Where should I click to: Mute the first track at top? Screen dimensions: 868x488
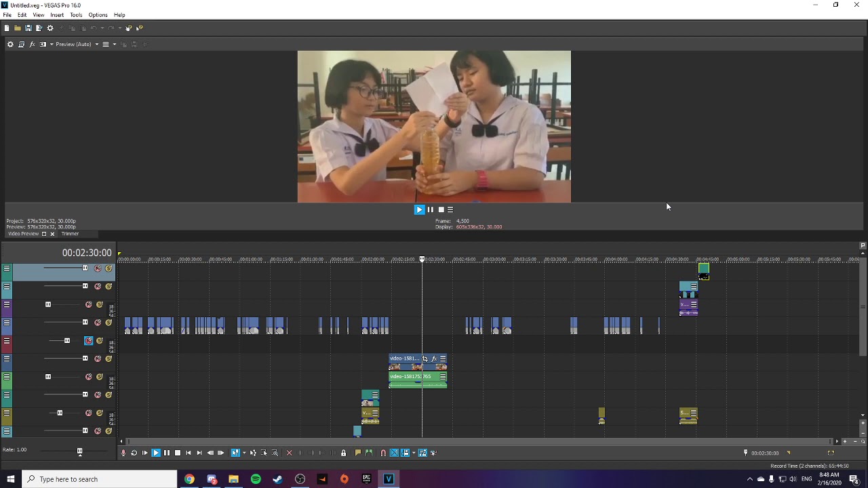(x=98, y=268)
